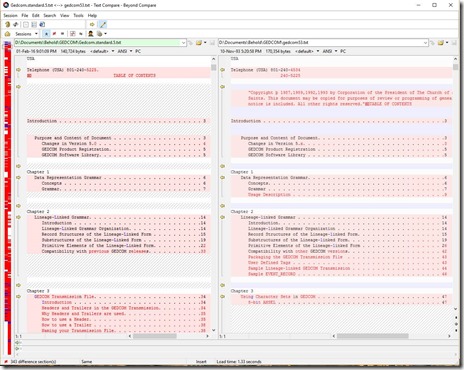This screenshot has height=370, width=464.
Task: Open the left pane ANSI encoding dropdown
Action: (125, 51)
